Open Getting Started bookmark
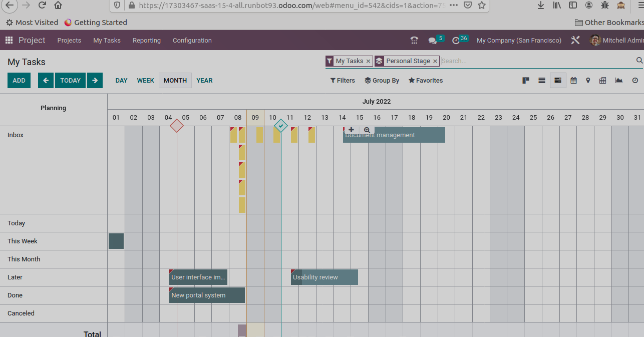 click(96, 22)
